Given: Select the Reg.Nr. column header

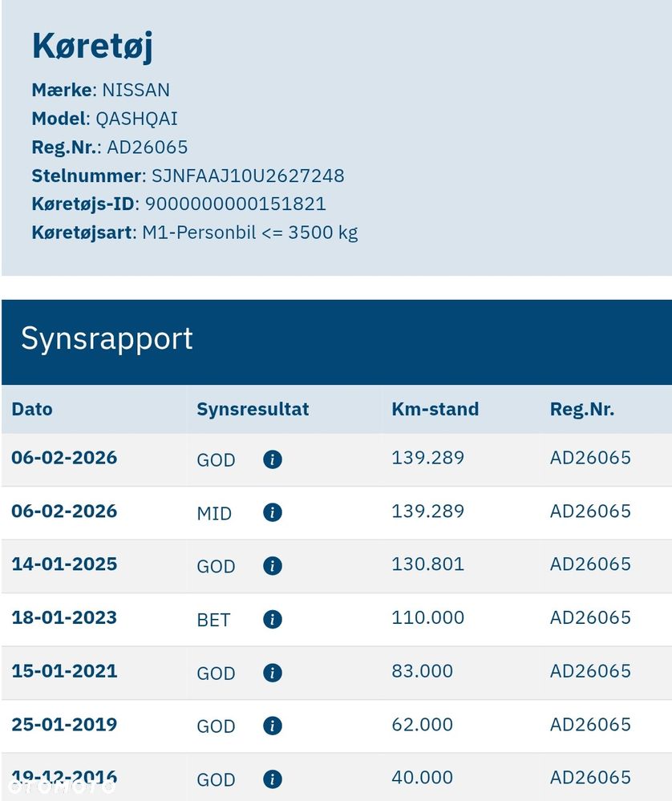Looking at the screenshot, I should pos(581,409).
